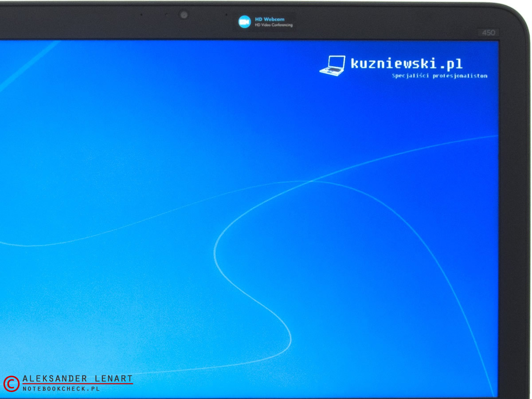Click the 'HD Webcam' sticker label
This screenshot has height=399, width=532.
269,20
